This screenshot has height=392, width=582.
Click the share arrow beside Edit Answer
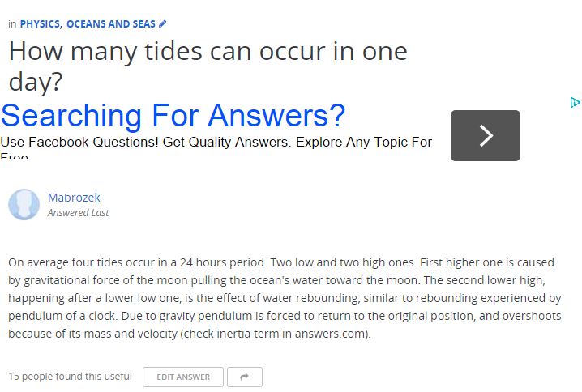[x=244, y=377]
